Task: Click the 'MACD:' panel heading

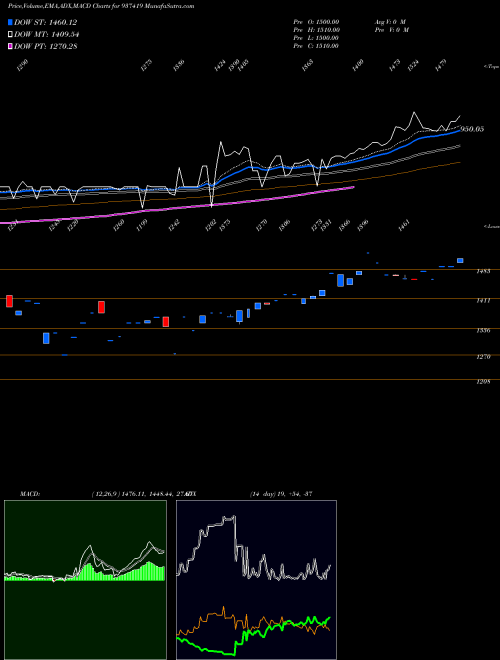Action: click(x=29, y=494)
